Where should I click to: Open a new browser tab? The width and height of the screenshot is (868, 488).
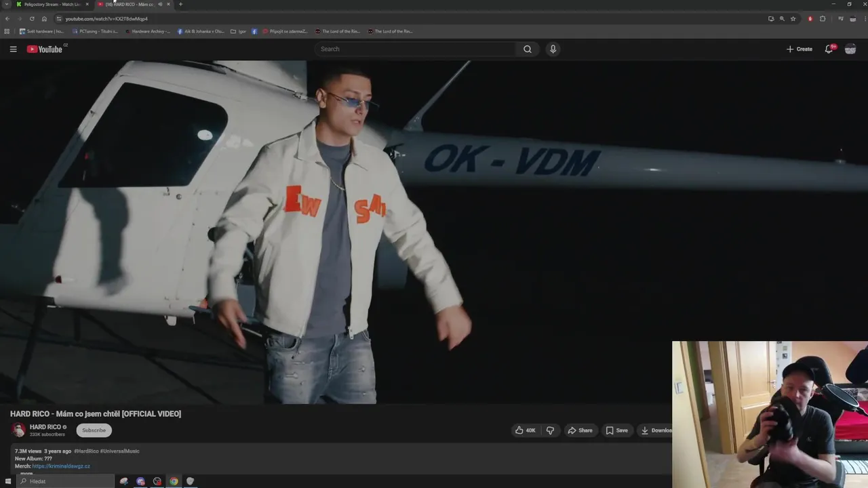180,4
